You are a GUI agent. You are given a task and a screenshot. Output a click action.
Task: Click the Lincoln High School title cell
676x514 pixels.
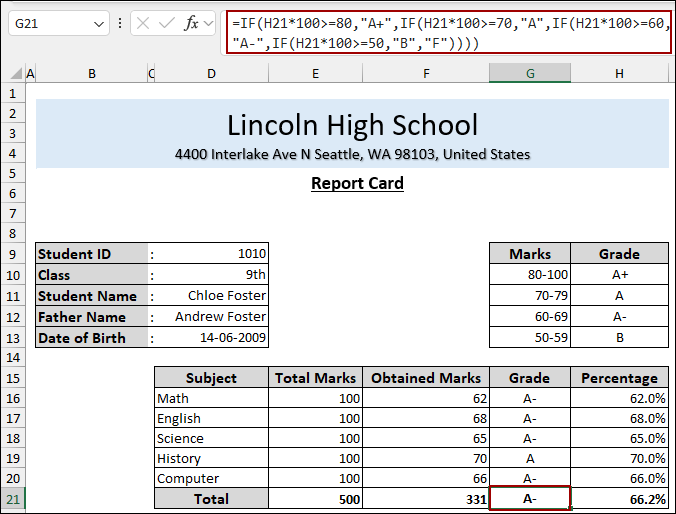pos(352,125)
